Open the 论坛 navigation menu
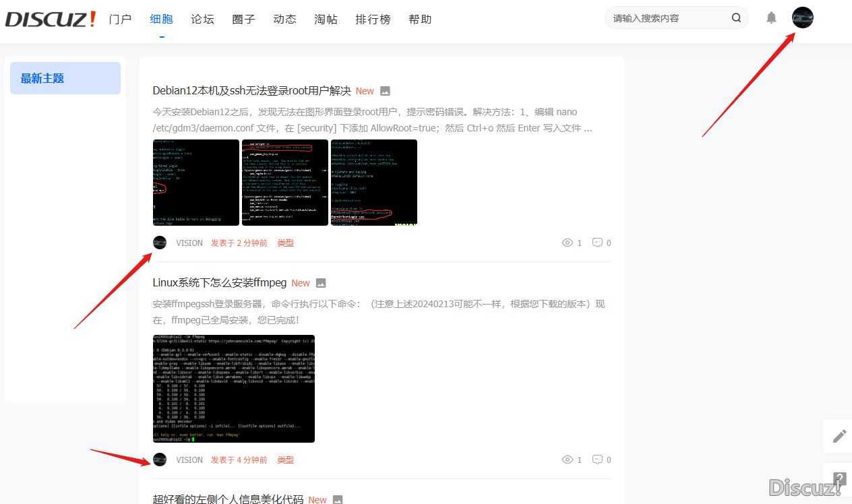This screenshot has height=504, width=852. pos(202,19)
